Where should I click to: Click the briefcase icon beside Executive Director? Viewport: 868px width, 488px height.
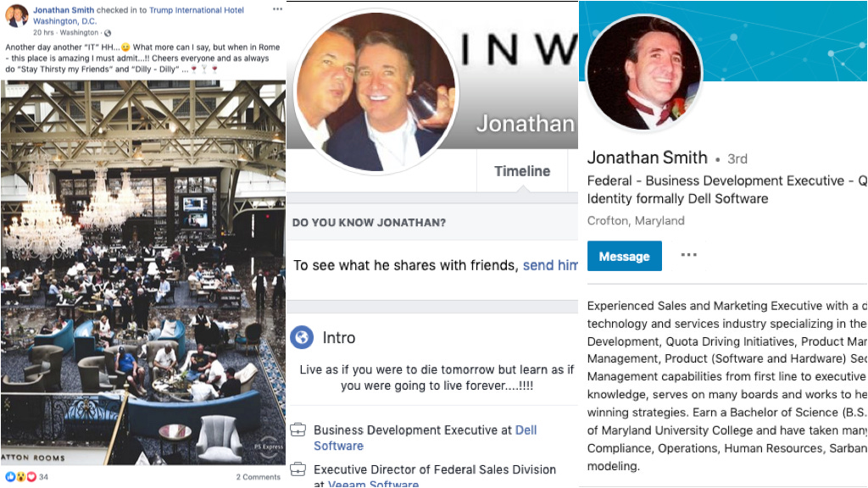pos(298,469)
